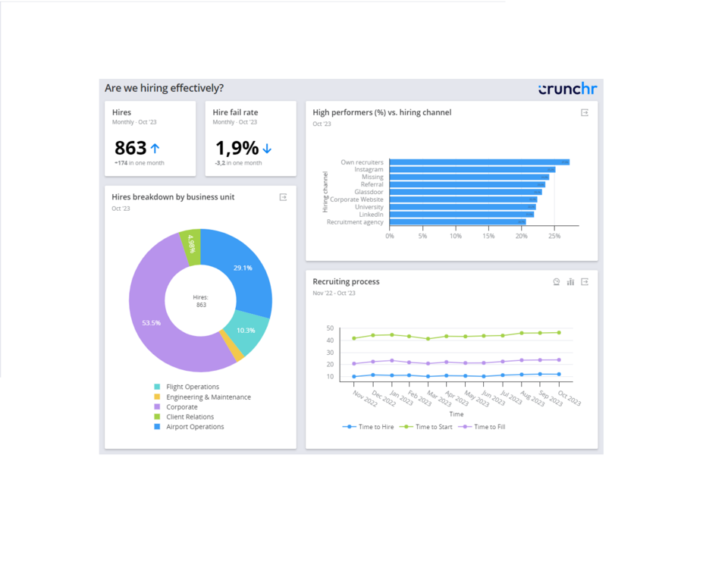Export the Recruiting process chart
This screenshot has width=728, height=571.
(585, 281)
